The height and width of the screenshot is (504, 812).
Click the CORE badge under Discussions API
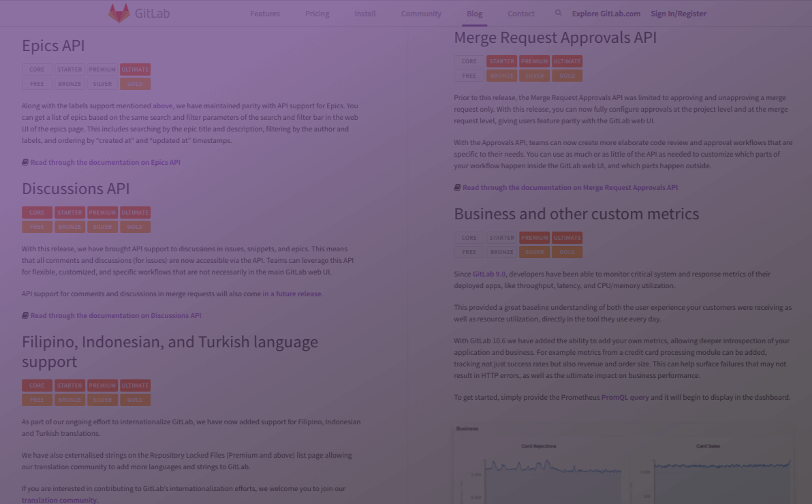(37, 212)
